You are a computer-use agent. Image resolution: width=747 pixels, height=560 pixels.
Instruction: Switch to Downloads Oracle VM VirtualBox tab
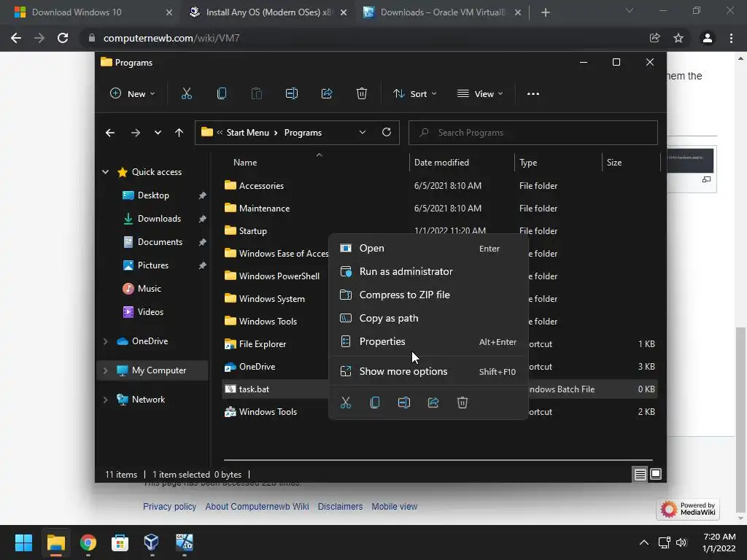[x=443, y=12]
